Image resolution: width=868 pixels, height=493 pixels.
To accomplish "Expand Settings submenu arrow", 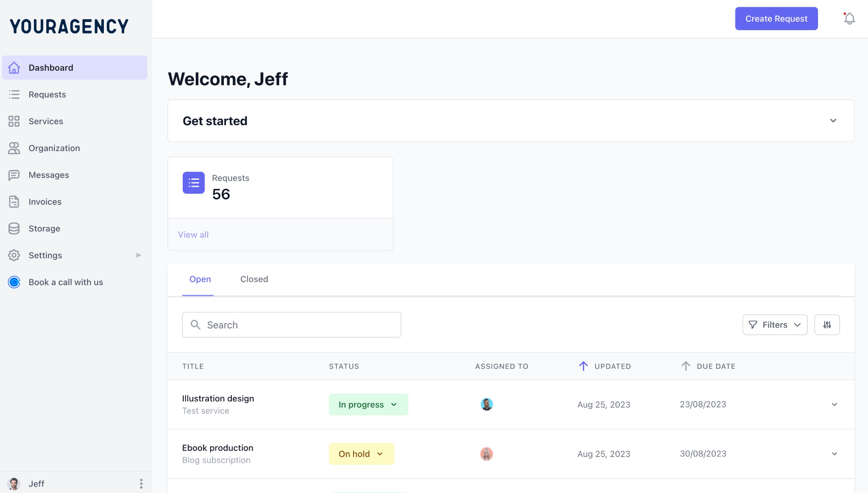I will pos(138,255).
